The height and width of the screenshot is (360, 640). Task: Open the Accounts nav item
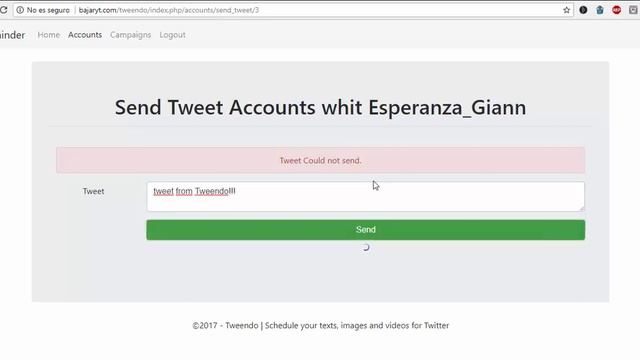click(x=85, y=35)
